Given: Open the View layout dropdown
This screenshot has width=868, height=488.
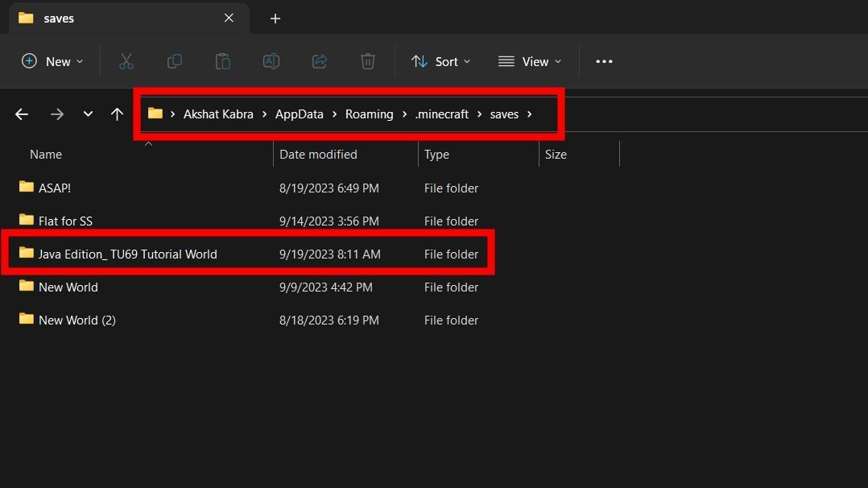Looking at the screenshot, I should (529, 61).
